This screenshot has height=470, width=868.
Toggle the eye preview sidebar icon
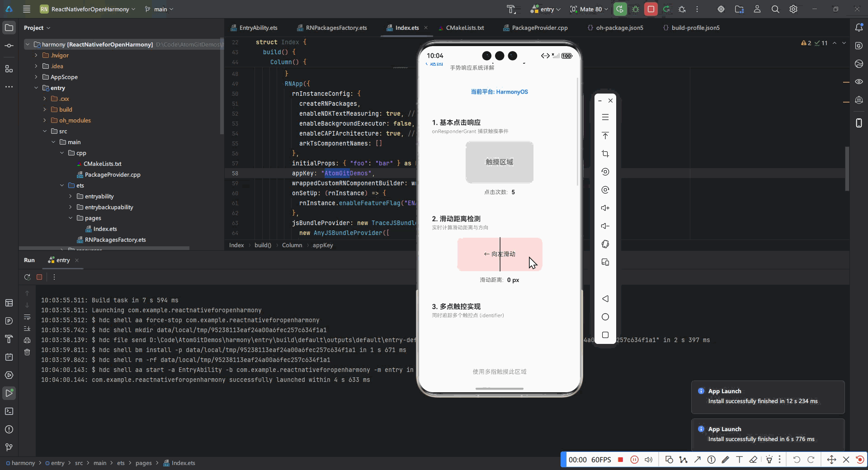(x=859, y=82)
